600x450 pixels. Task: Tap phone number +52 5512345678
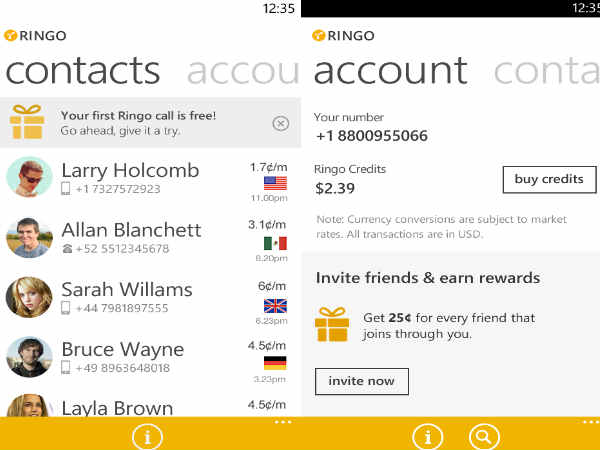tap(122, 249)
